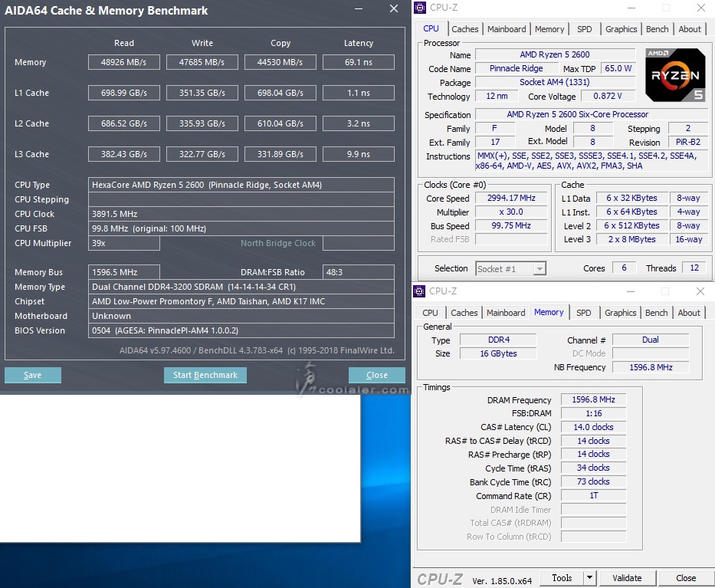
Task: Click the Code Name value Pinnacle Ridge in CPU-Z
Action: 517,68
